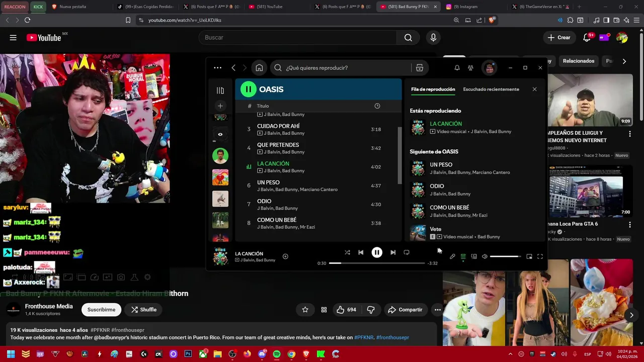Screen dimensions: 644x362
Task: Open Spotify miniplayer icon
Action: coord(529,256)
